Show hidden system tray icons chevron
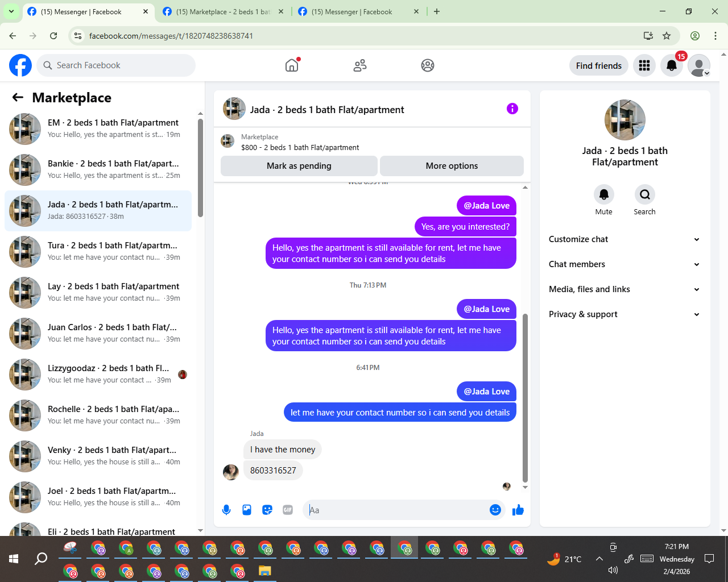 (x=599, y=559)
